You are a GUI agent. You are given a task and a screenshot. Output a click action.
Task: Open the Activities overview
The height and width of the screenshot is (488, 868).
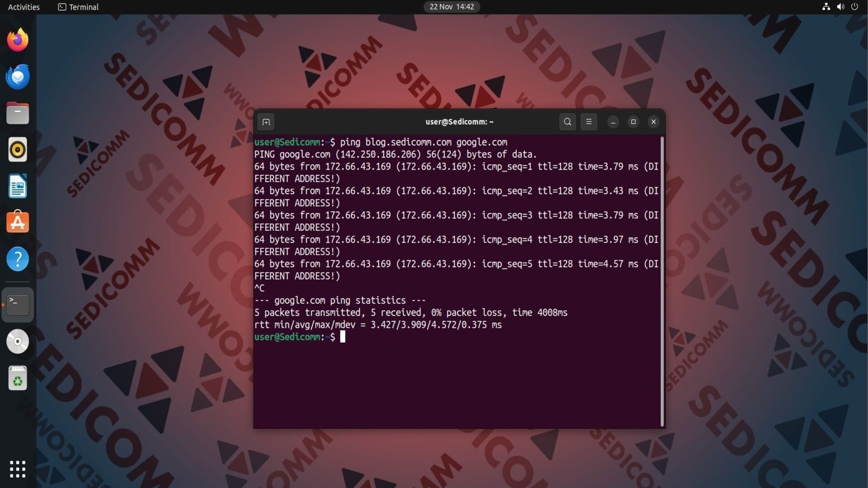coord(24,7)
